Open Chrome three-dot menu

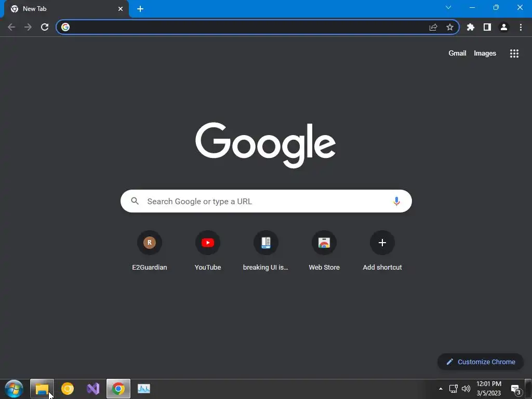[521, 27]
